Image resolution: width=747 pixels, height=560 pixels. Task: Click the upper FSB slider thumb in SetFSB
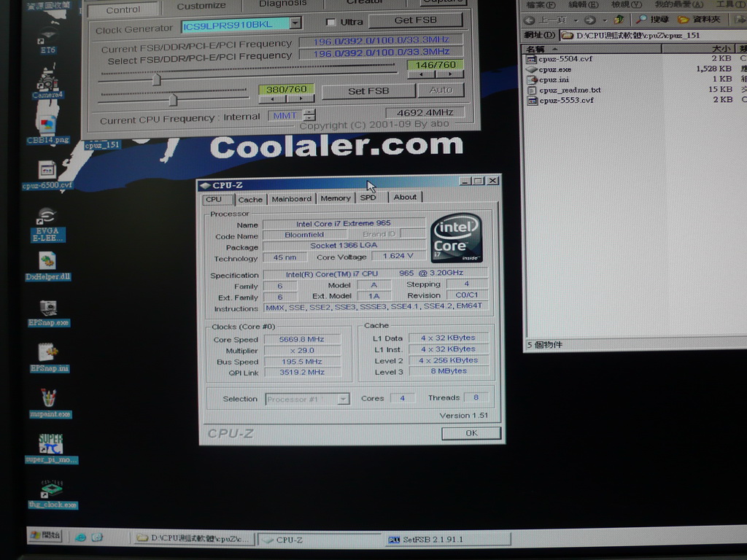[156, 79]
